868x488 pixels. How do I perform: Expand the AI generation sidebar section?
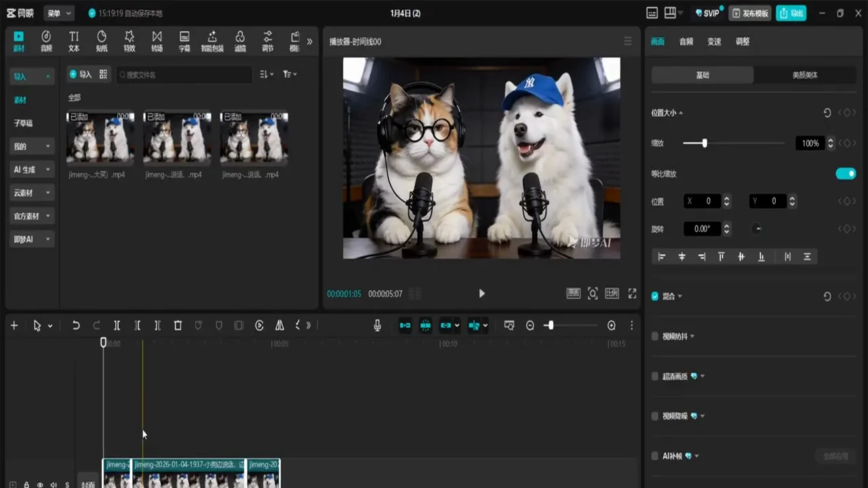[x=32, y=169]
